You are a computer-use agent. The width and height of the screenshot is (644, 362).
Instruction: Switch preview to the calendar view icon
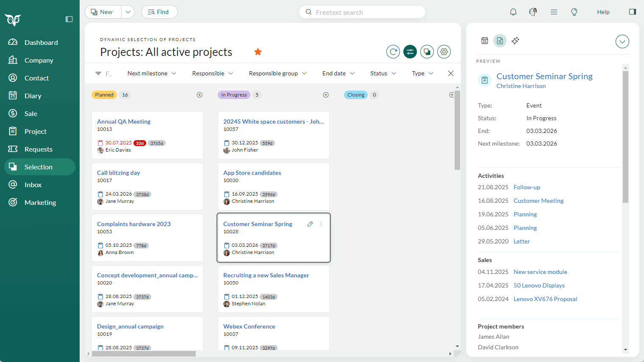[485, 41]
